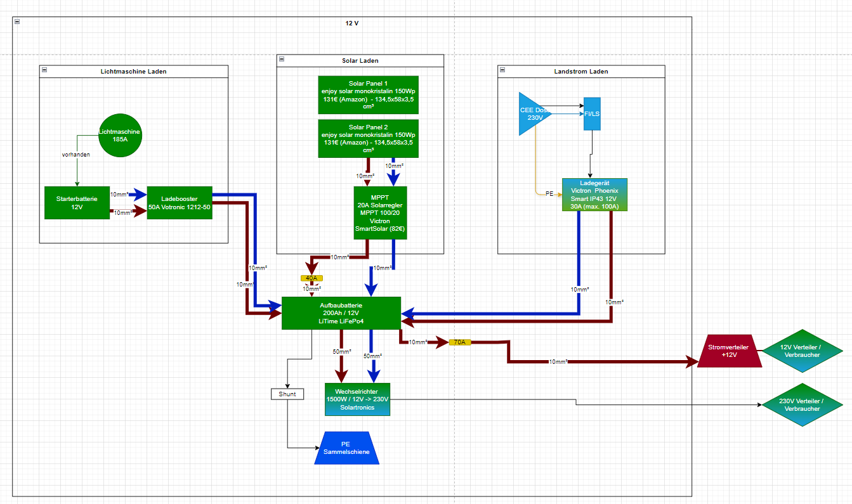The width and height of the screenshot is (852, 504).
Task: Collapse the Lichtmaschine Laden group
Action: coord(44,70)
